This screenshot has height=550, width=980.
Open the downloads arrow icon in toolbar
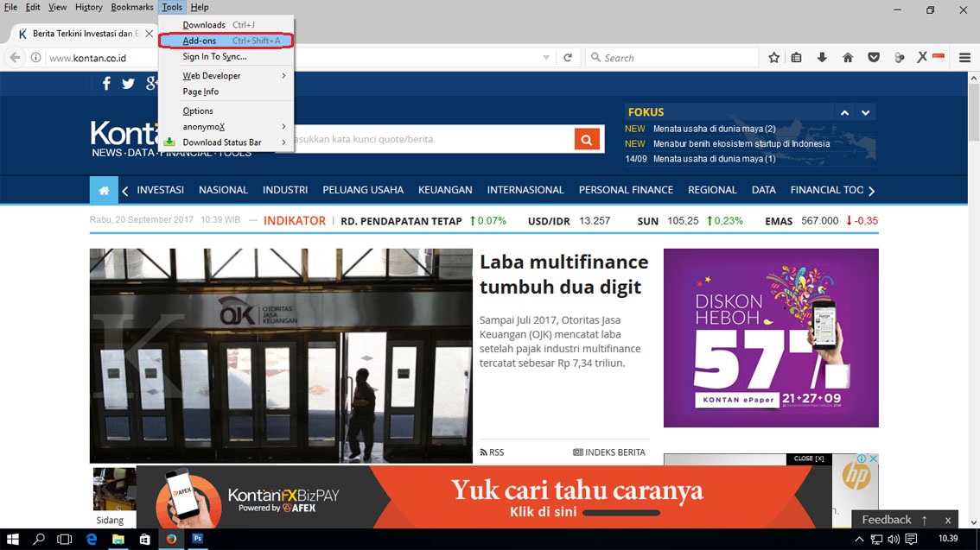click(x=822, y=58)
